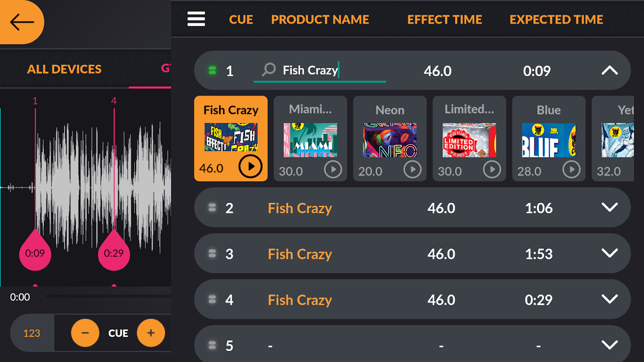Viewport: 644px width, 362px height.
Task: Toggle the green indicator on cue 1
Action: pos(212,71)
